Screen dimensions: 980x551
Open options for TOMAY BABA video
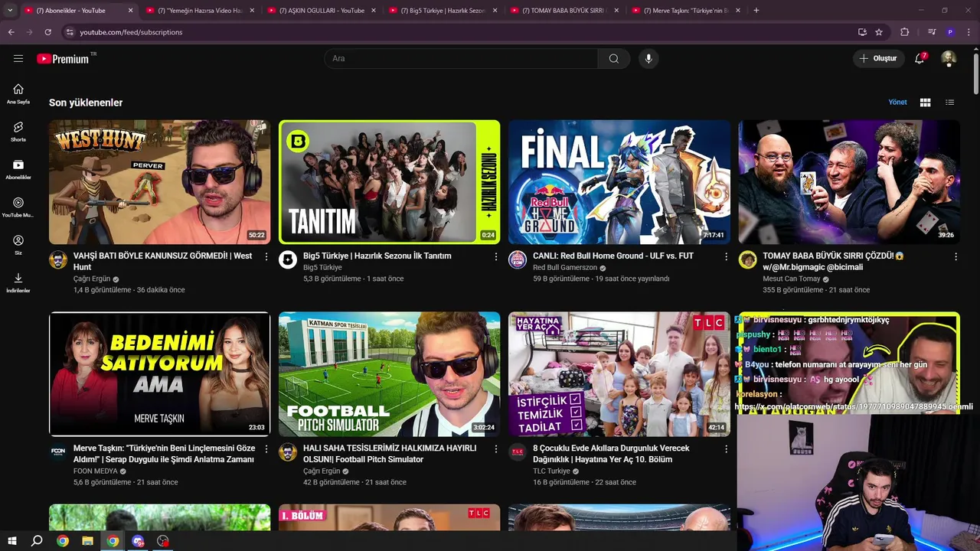pyautogui.click(x=955, y=256)
